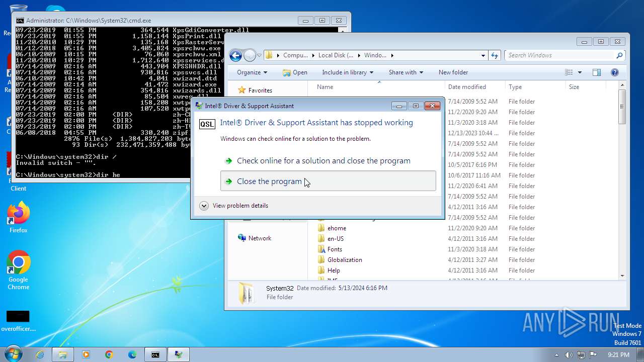The width and height of the screenshot is (644, 362).
Task: Select the 'Compu...' breadcrumb segment
Action: click(295, 55)
